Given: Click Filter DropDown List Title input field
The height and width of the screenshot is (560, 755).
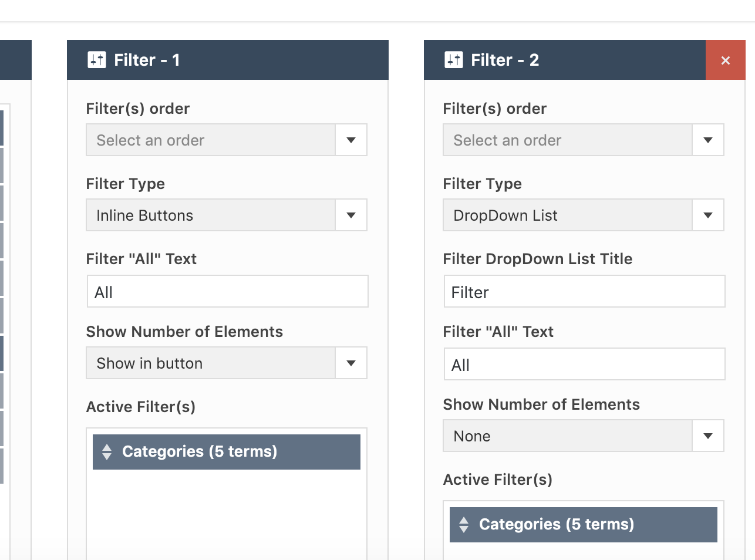Looking at the screenshot, I should [584, 292].
